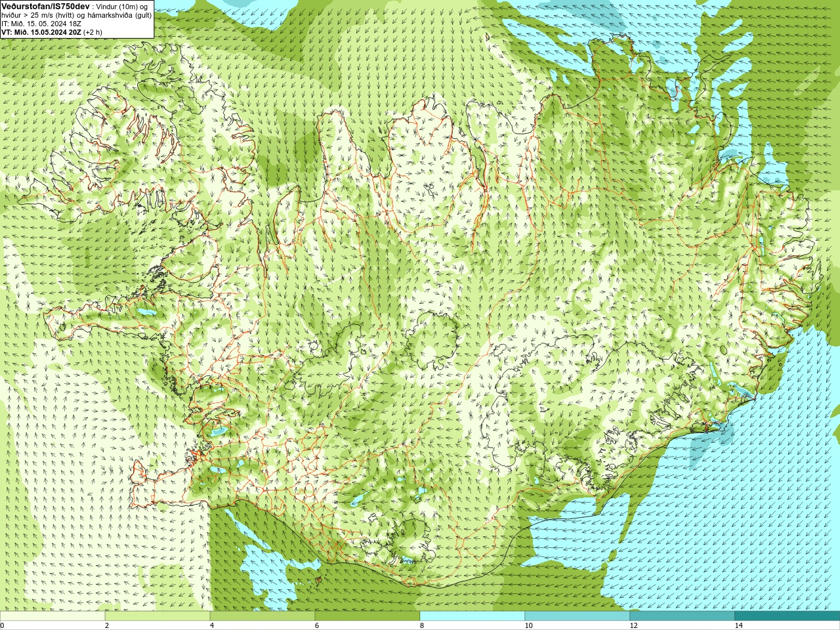The width and height of the screenshot is (840, 630).
Task: Click the medium green 4–6 scale swatch
Action: (262, 616)
